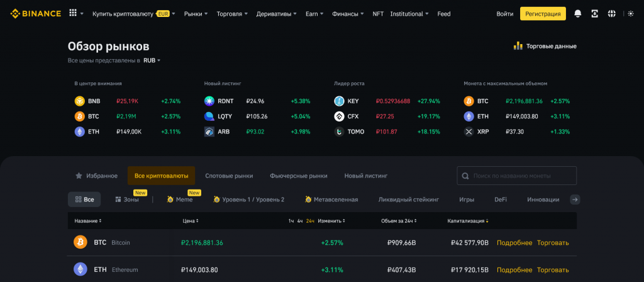Screen dimensions: 644x282
Task: Select the Игры category
Action: (467, 200)
